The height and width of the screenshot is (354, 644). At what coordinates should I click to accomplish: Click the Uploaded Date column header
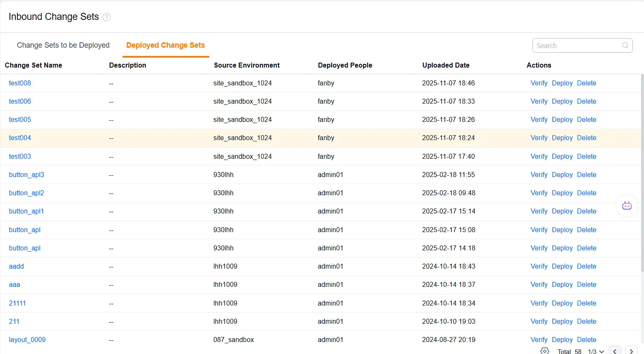(x=446, y=65)
